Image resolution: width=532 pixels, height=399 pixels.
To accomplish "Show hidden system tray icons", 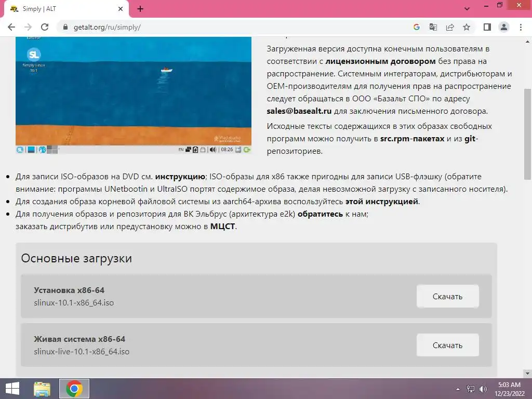I will click(x=458, y=389).
